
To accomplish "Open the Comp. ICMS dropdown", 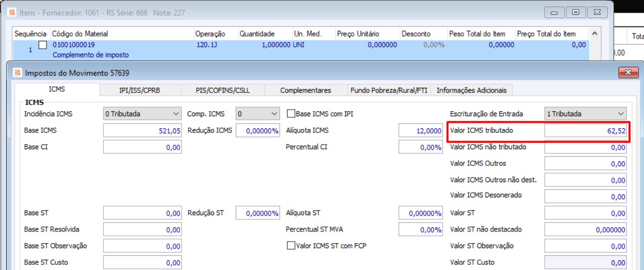I will [258, 114].
